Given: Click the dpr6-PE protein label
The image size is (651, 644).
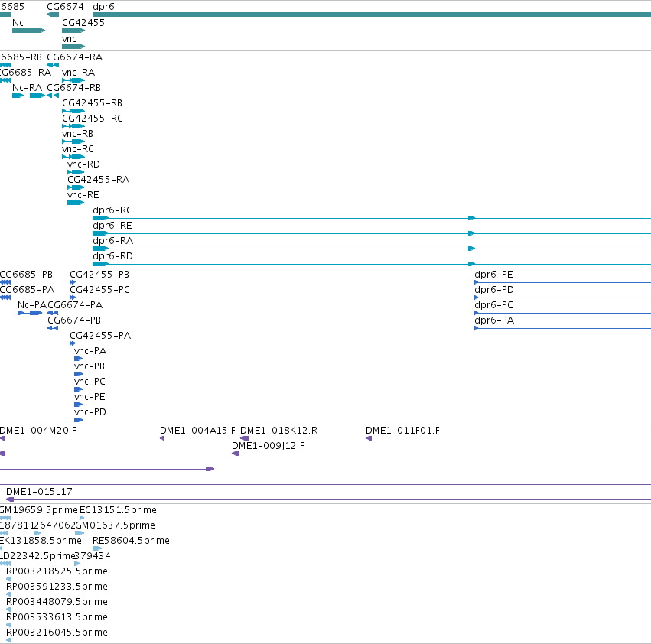Looking at the screenshot, I should [494, 275].
